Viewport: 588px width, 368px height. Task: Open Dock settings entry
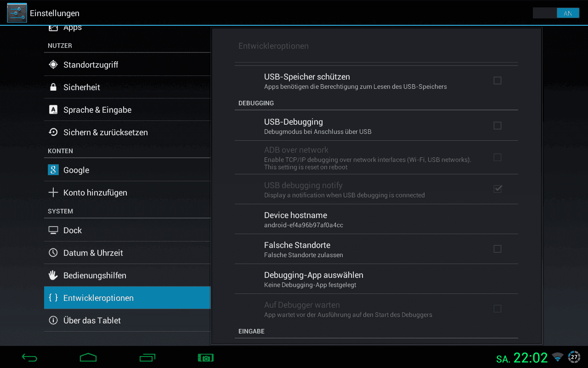pyautogui.click(x=127, y=230)
